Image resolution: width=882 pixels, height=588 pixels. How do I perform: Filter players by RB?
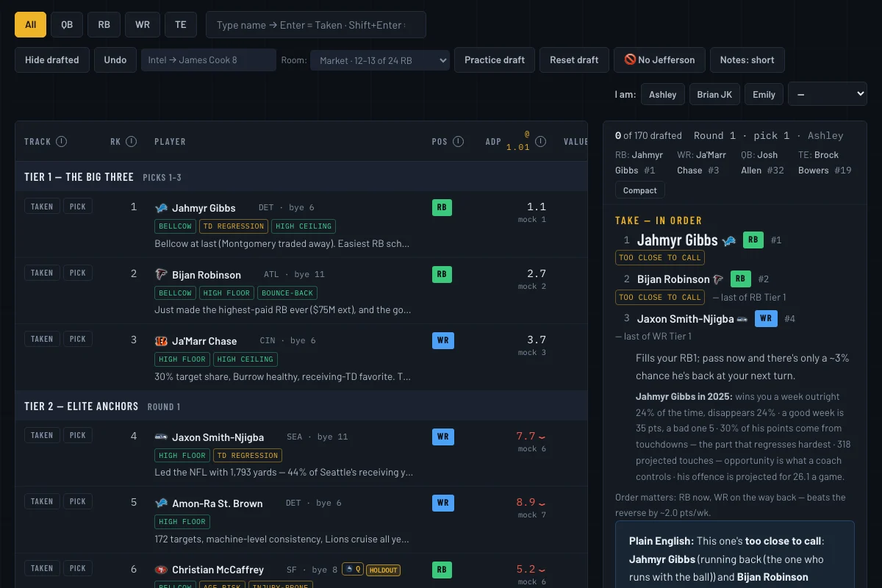[x=104, y=24]
